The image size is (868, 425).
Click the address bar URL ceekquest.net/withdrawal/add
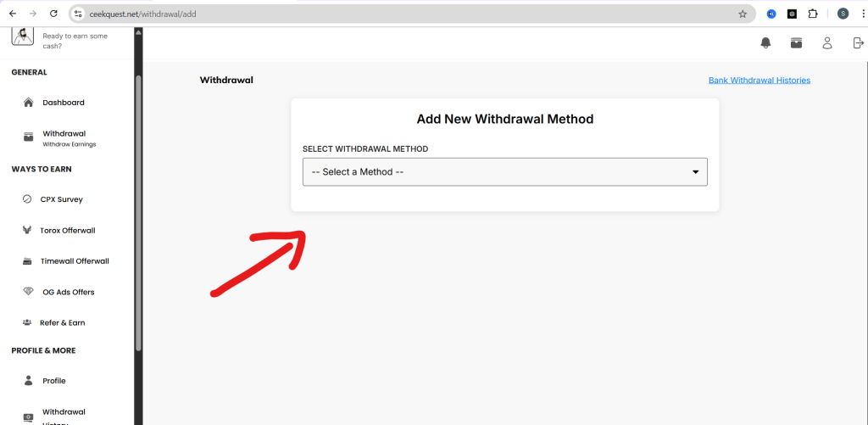point(142,14)
